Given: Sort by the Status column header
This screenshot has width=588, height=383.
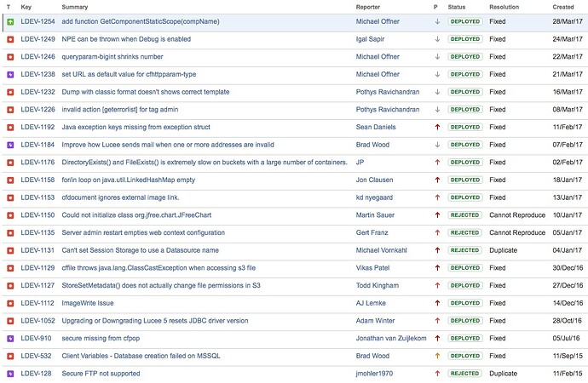Looking at the screenshot, I should (457, 7).
